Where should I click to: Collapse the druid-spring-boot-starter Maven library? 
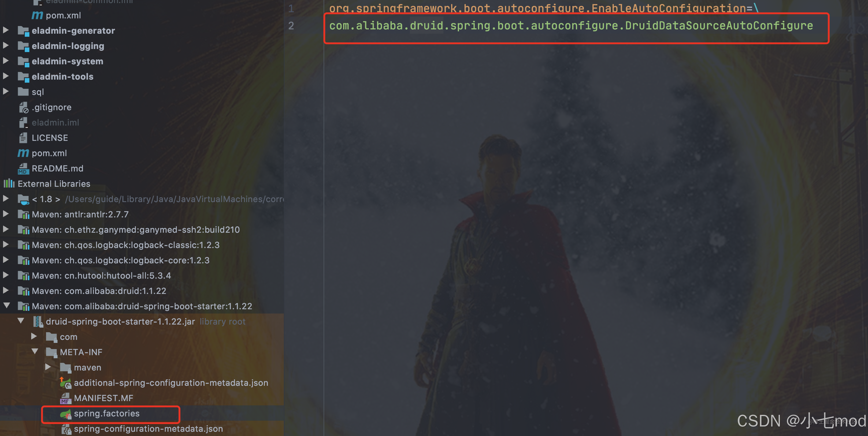[6, 306]
